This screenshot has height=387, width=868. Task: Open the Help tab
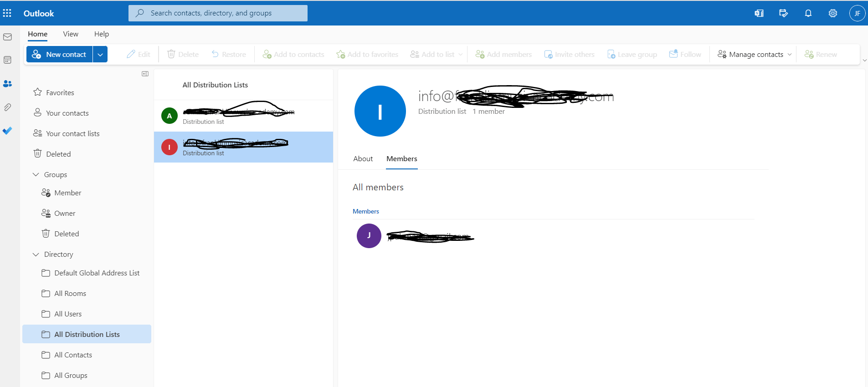(x=102, y=34)
